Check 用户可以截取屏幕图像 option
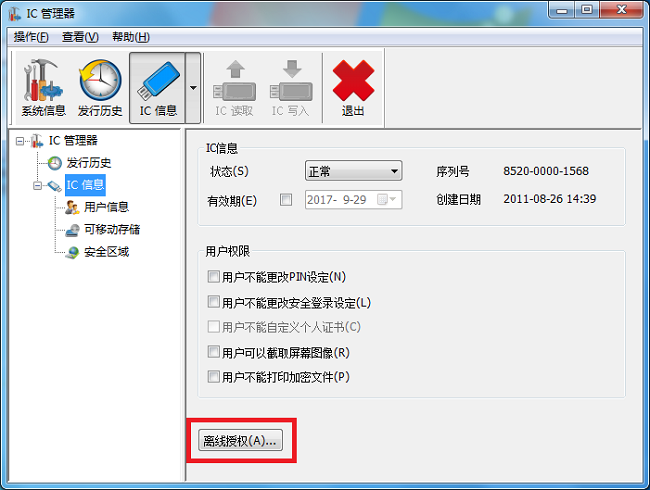650x490 pixels. tap(213, 352)
